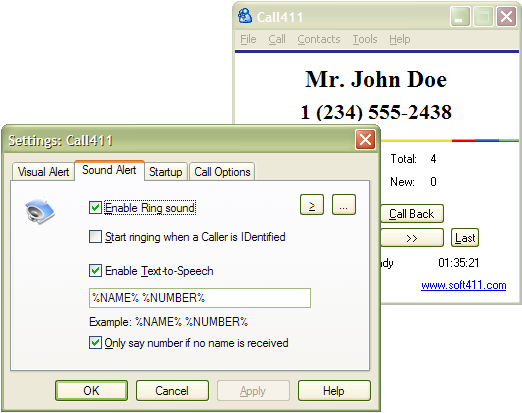Image resolution: width=522 pixels, height=413 pixels.
Task: Open the Tools menu in Call411
Action: pyautogui.click(x=365, y=39)
